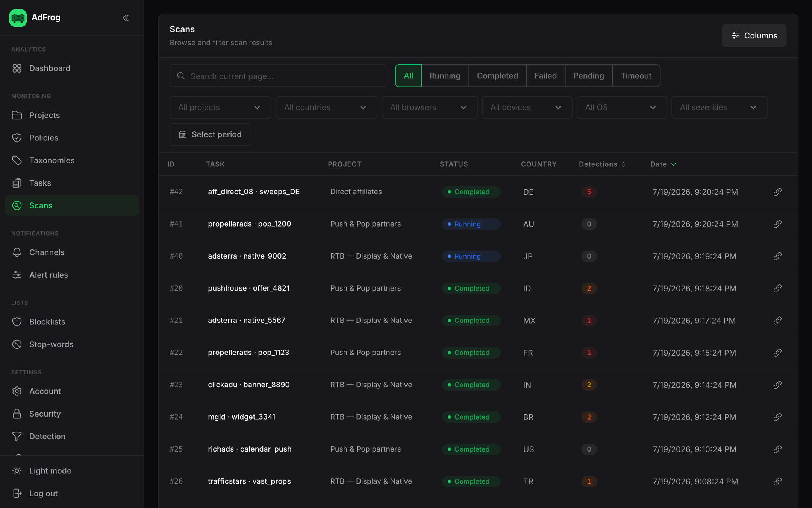Click the Stop-words ban icon

pyautogui.click(x=17, y=344)
